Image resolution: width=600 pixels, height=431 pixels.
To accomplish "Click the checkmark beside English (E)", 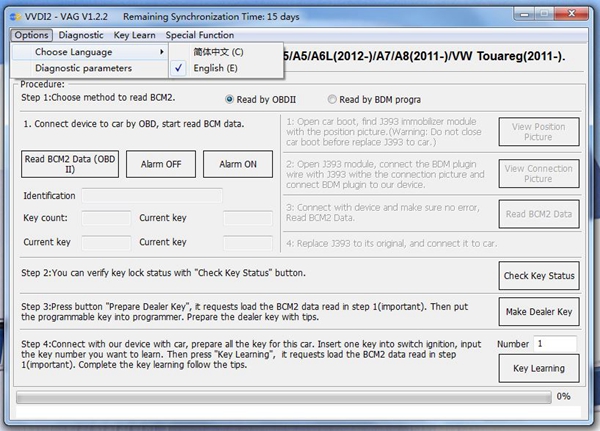I will pos(178,68).
